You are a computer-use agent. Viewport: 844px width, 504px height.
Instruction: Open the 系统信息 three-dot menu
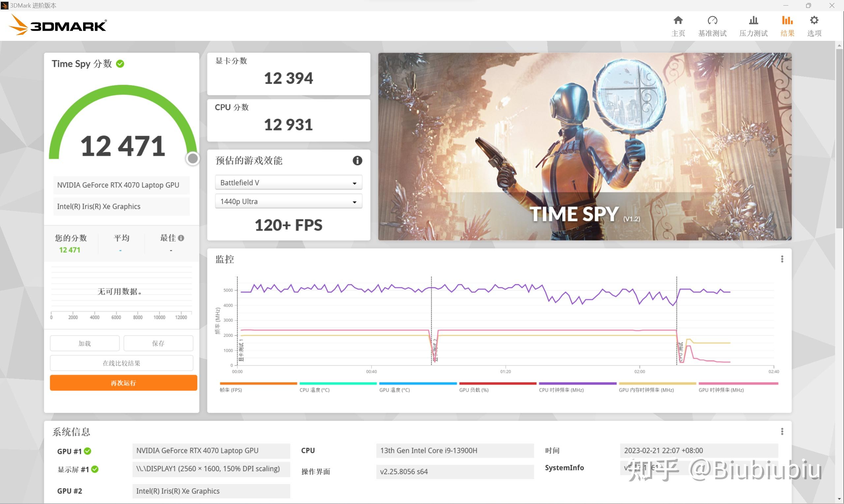click(x=782, y=431)
